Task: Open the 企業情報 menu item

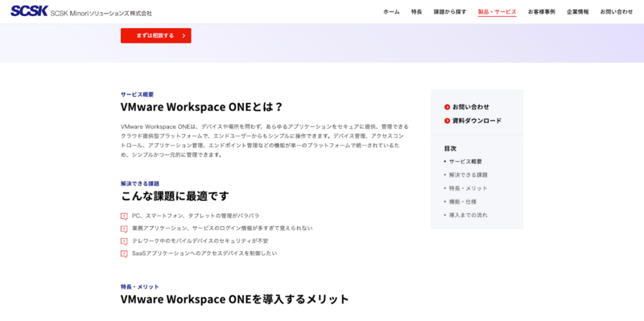Action: coord(578,12)
